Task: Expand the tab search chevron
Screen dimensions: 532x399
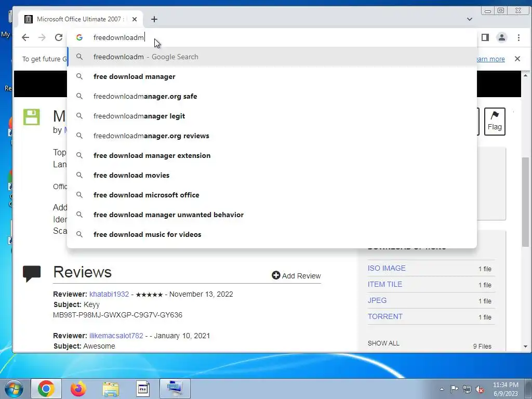Action: point(470,19)
